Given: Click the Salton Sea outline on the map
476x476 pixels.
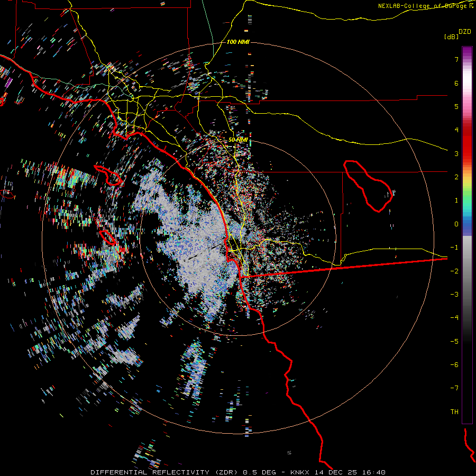Looking at the screenshot, I should 368,186.
